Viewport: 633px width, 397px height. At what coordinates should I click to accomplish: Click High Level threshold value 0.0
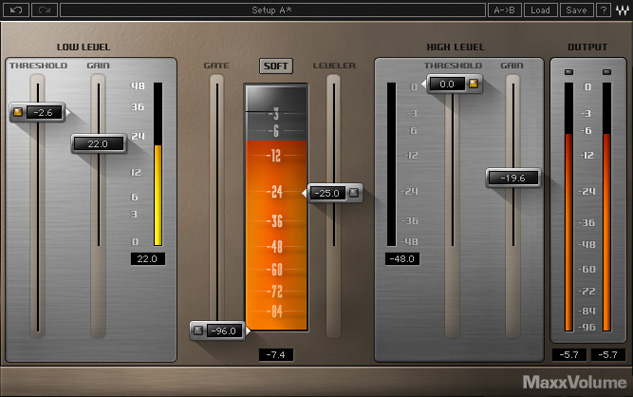click(447, 84)
